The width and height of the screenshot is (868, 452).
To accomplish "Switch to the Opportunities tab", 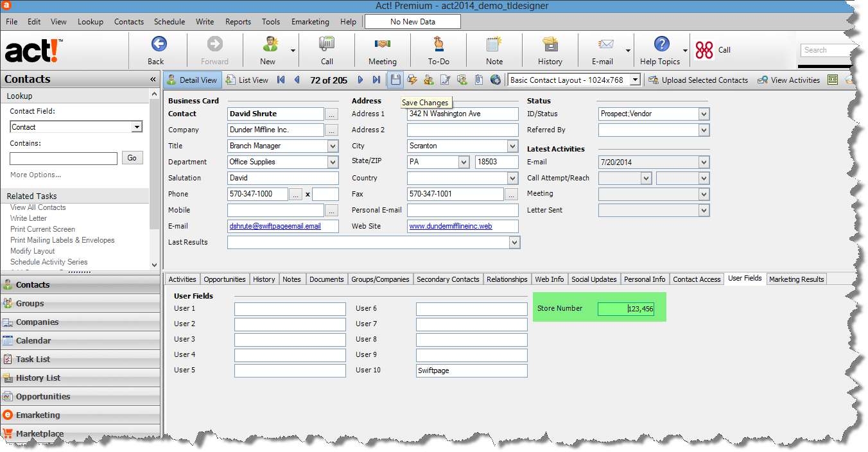I will [x=225, y=279].
